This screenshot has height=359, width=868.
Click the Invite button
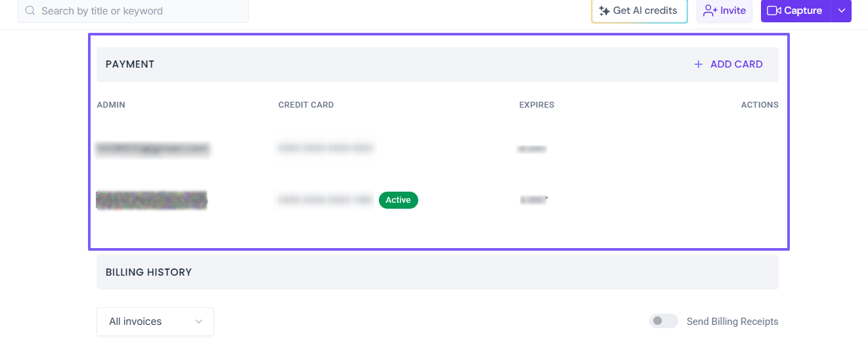click(x=724, y=11)
